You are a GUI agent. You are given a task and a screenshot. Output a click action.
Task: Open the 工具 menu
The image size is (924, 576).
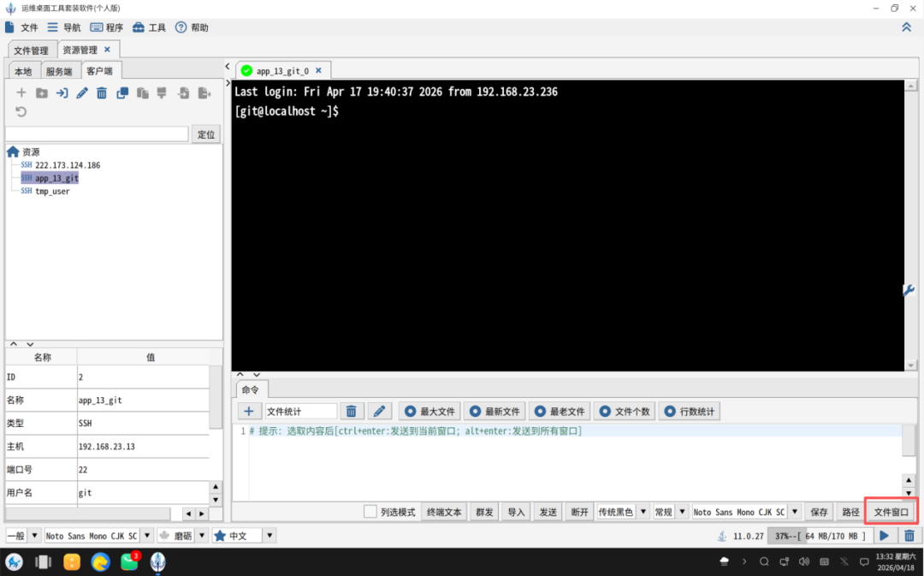point(150,27)
